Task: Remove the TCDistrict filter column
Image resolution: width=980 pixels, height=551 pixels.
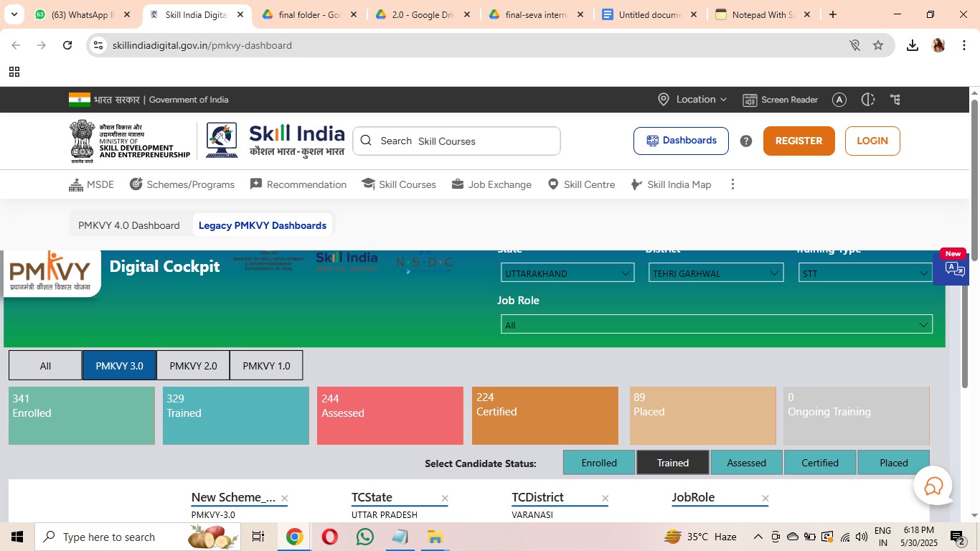Action: click(x=605, y=498)
